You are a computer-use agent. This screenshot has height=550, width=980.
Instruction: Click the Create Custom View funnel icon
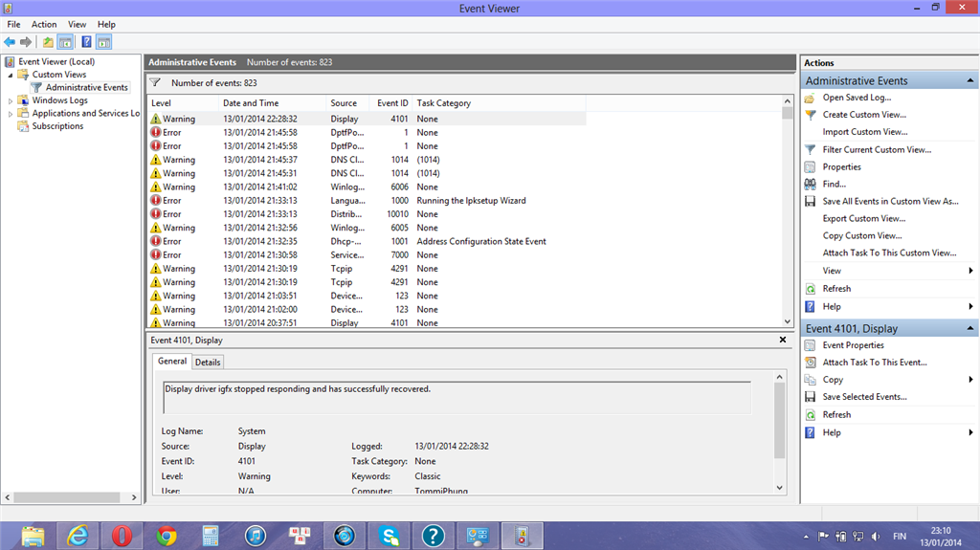click(x=810, y=115)
